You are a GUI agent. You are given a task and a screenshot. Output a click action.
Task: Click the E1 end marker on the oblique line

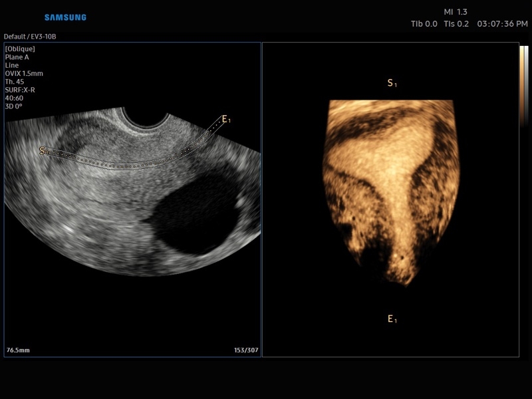pos(225,119)
